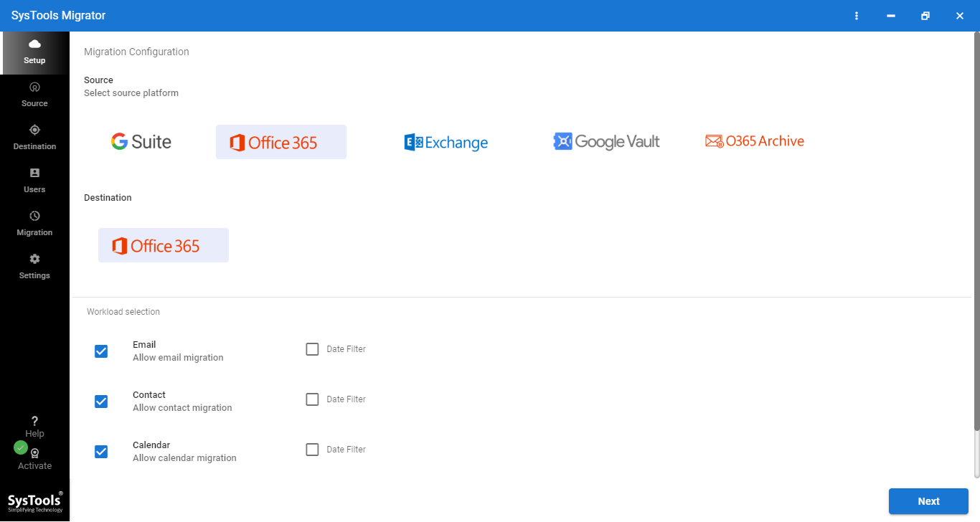Open the Destination sidebar section

(x=34, y=138)
